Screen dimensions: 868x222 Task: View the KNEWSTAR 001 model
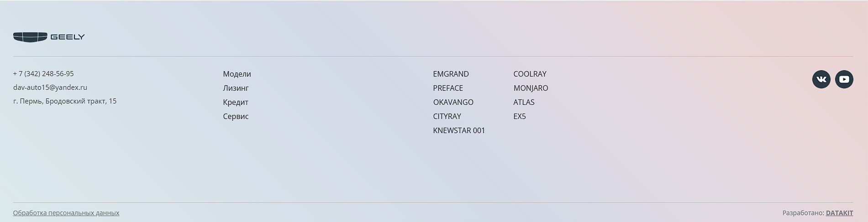coord(459,130)
